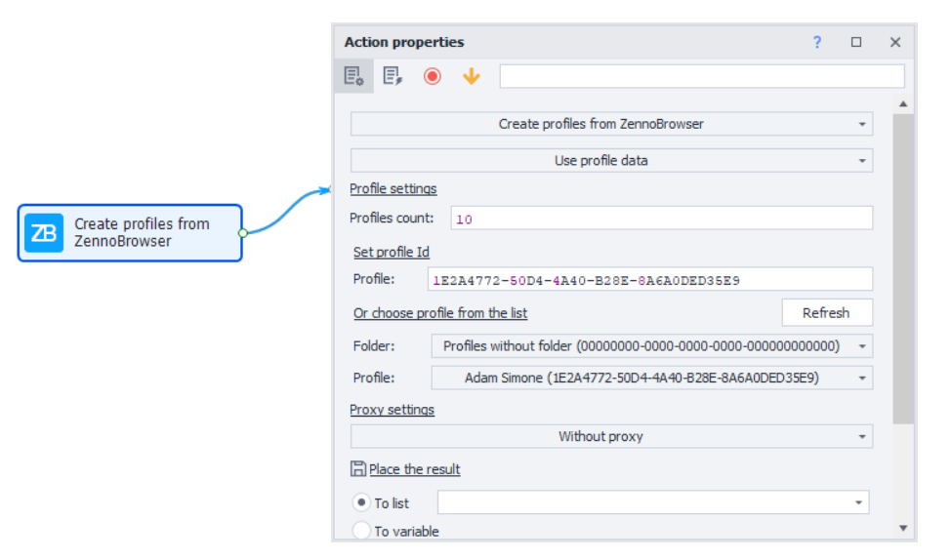The height and width of the screenshot is (560, 952).
Task: Select the To variable radio button
Action: coord(361,531)
